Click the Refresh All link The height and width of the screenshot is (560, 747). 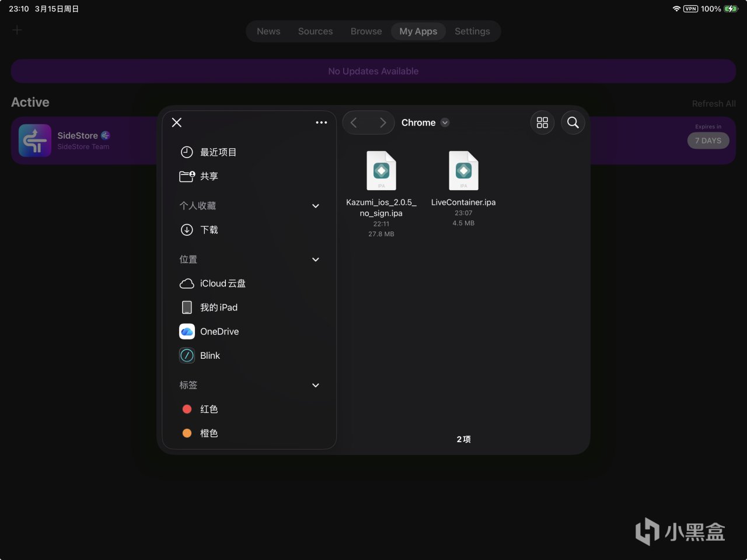[714, 104]
